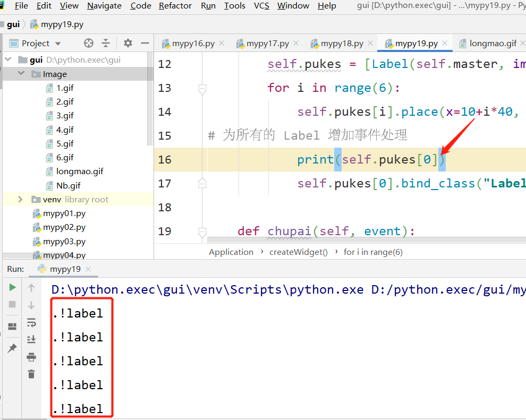Collapse the gui root folder
Viewport: 526px width, 420px height.
(x=9, y=59)
